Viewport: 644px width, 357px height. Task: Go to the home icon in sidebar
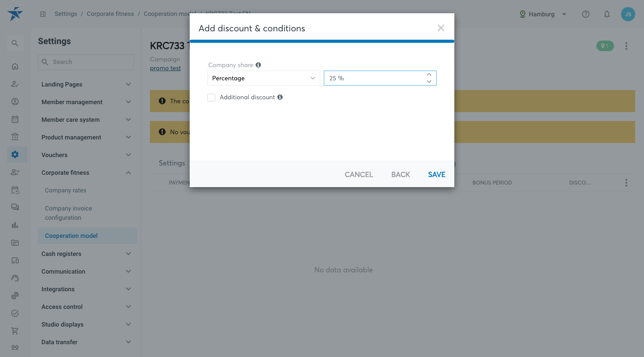point(15,67)
